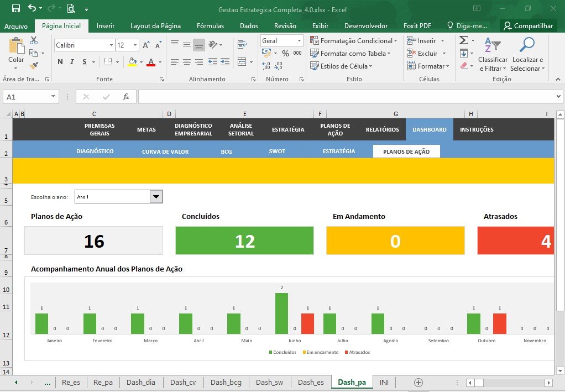Viewport: 565px width, 392px height.
Task: Apply thousands separator format
Action: (297, 53)
